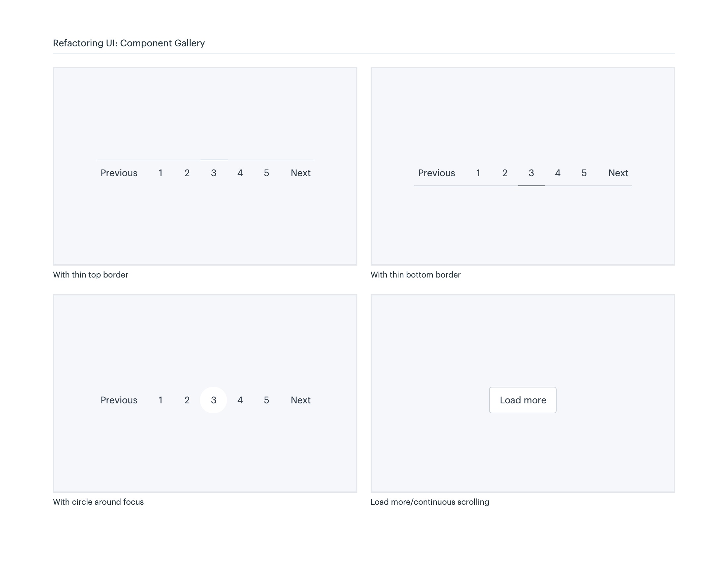728x563 pixels.
Task: Open page 4 in circle focus pagination
Action: [240, 400]
